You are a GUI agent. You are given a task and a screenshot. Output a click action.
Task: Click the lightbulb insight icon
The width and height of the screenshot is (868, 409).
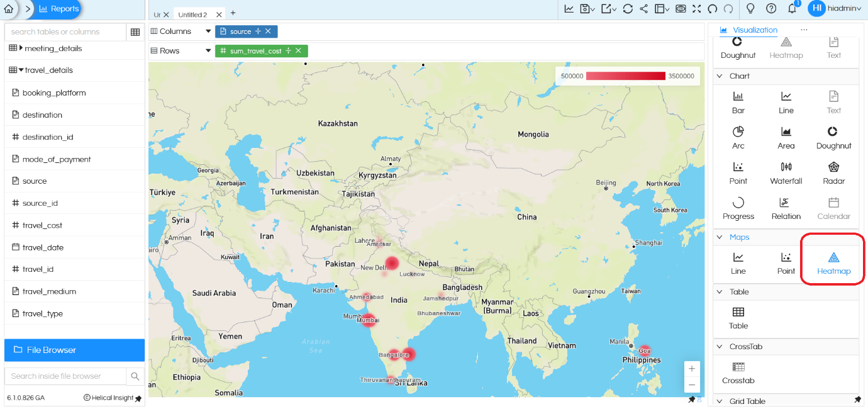[750, 9]
